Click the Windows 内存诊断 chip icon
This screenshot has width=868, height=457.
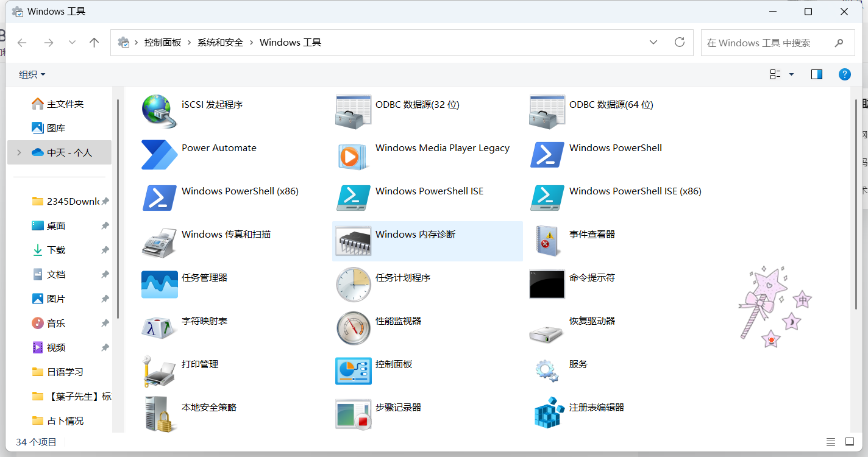click(354, 242)
